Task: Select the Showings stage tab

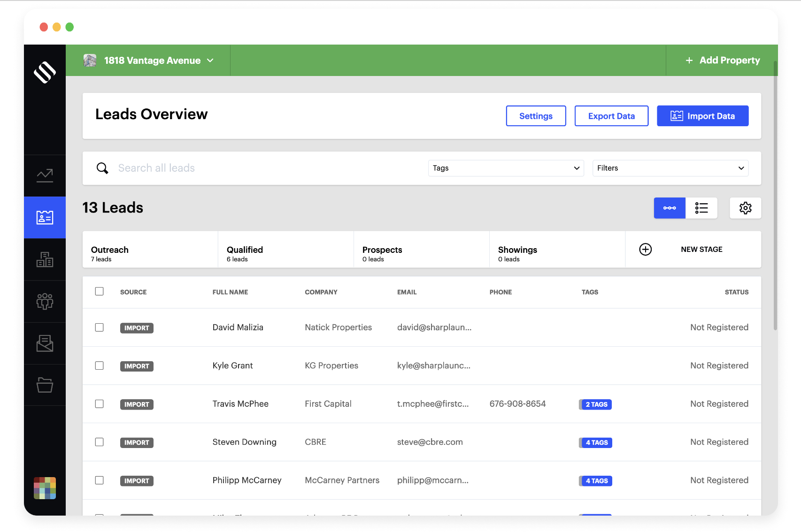Action: click(x=557, y=250)
